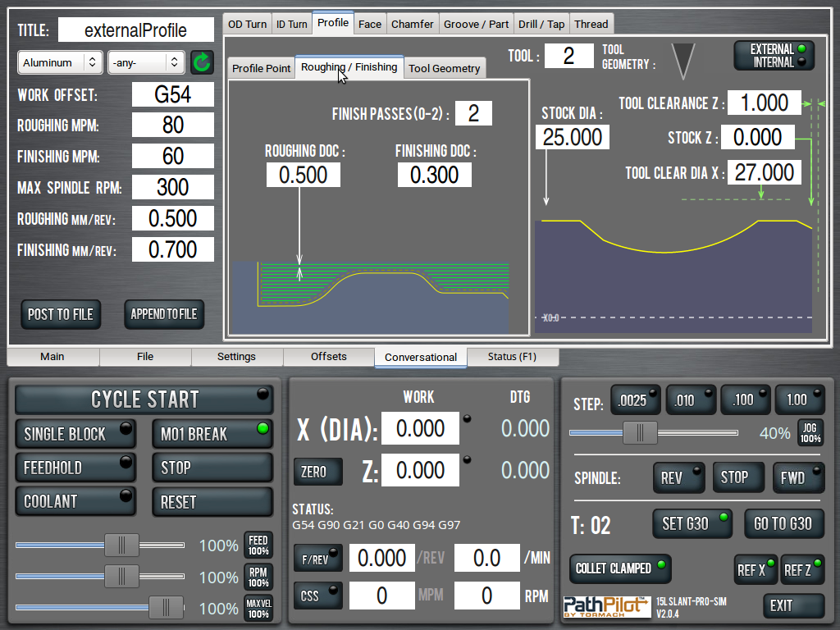
Task: Toggle the Feedhold button
Action: click(x=75, y=468)
